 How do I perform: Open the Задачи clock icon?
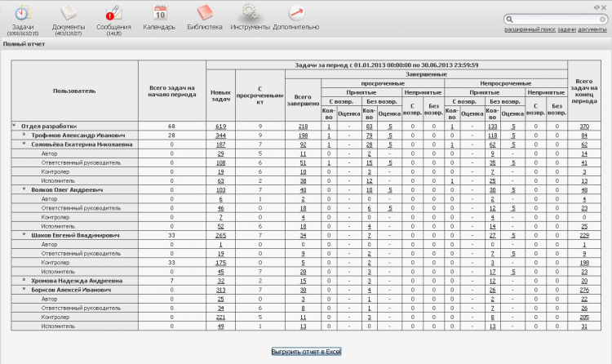(x=22, y=13)
